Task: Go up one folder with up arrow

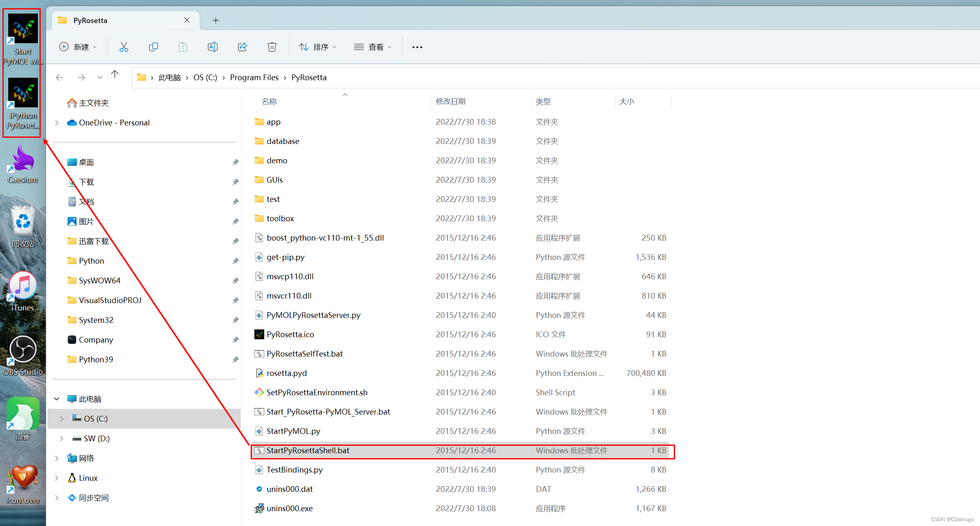Action: (115, 74)
